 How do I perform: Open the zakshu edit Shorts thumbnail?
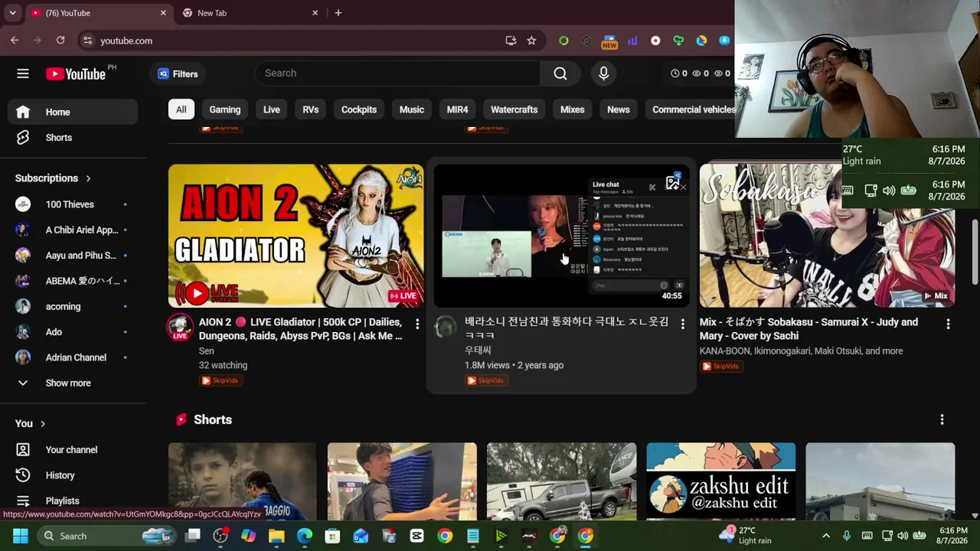(x=720, y=481)
